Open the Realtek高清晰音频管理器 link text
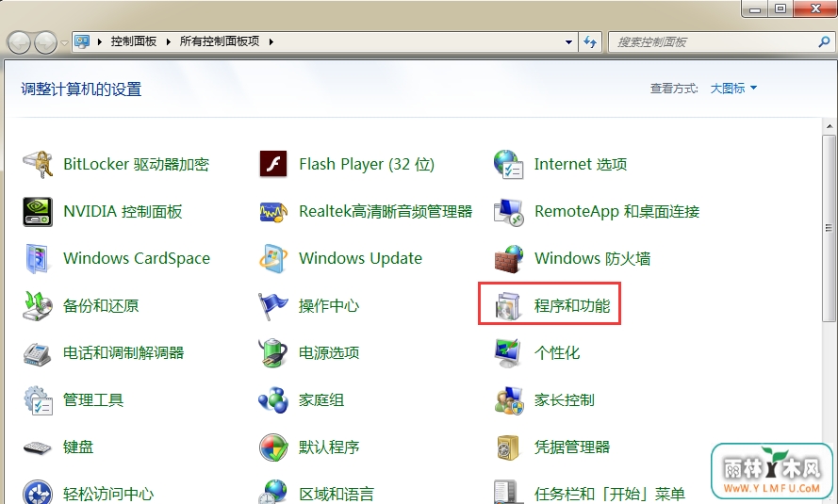The width and height of the screenshot is (838, 504). 386,211
